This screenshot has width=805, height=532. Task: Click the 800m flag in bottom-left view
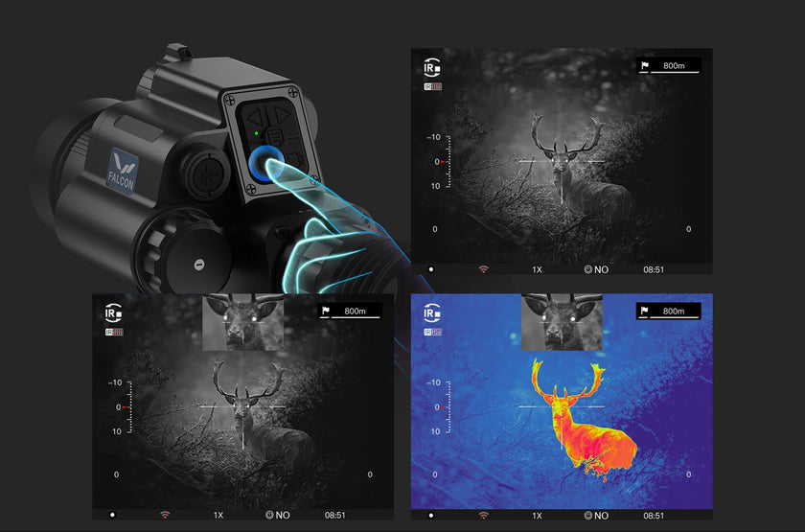coord(350,312)
